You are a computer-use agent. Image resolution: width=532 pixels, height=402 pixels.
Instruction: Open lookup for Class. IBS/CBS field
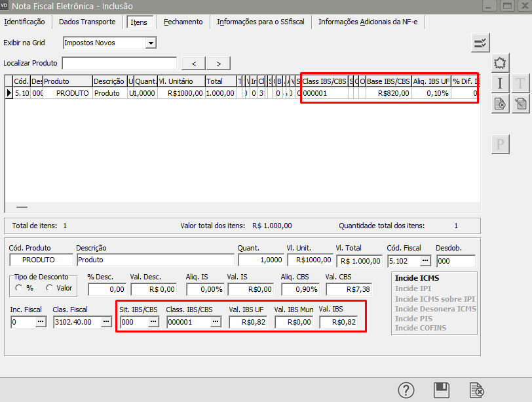216,322
